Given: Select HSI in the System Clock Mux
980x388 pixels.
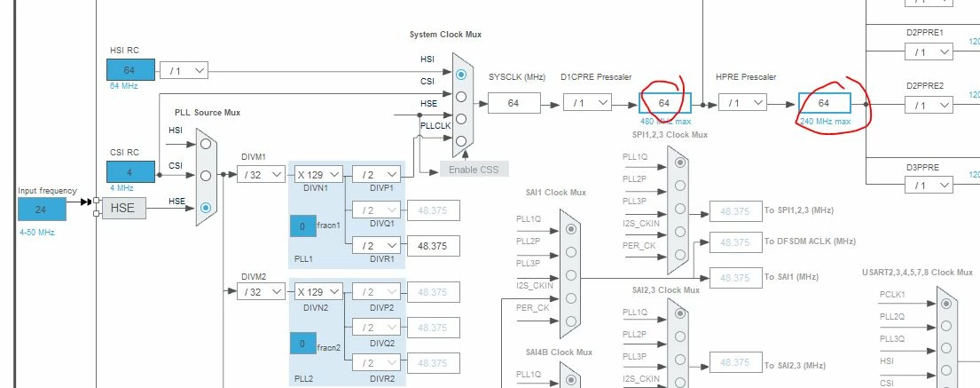Looking at the screenshot, I should click(461, 75).
